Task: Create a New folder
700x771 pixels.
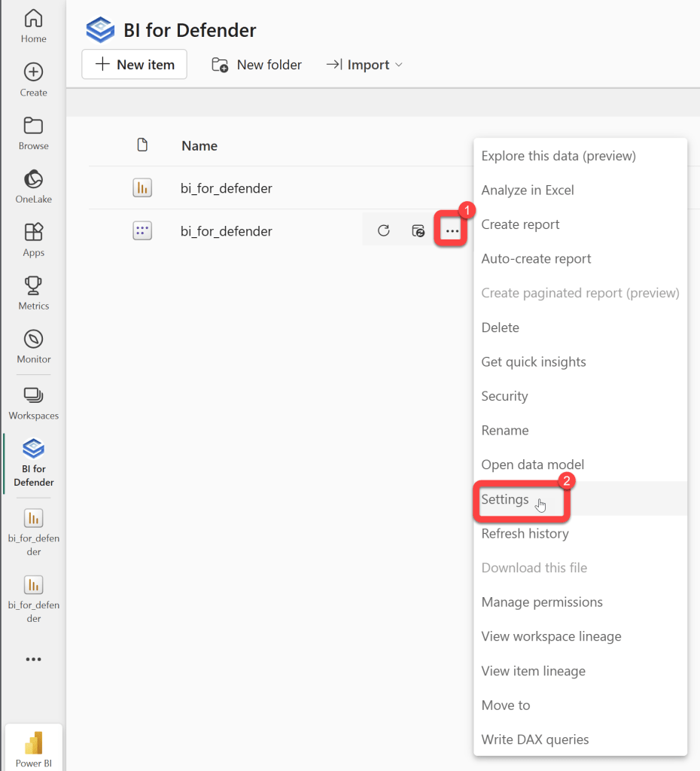Action: click(x=257, y=65)
